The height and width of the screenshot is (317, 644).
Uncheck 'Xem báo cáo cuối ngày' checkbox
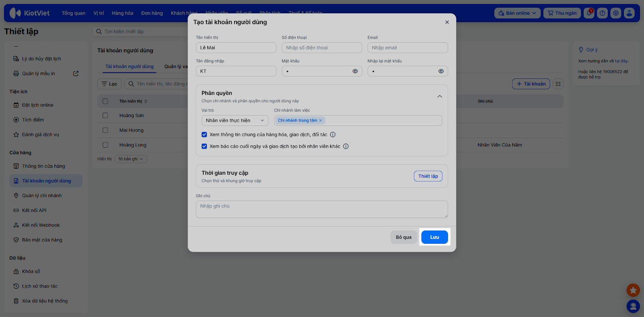[204, 146]
